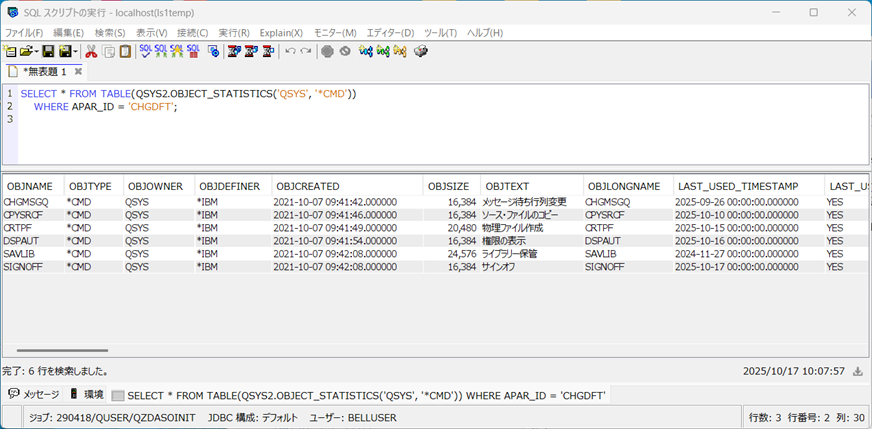Open the 実行(R) menu
Image resolution: width=872 pixels, height=429 pixels.
[234, 33]
